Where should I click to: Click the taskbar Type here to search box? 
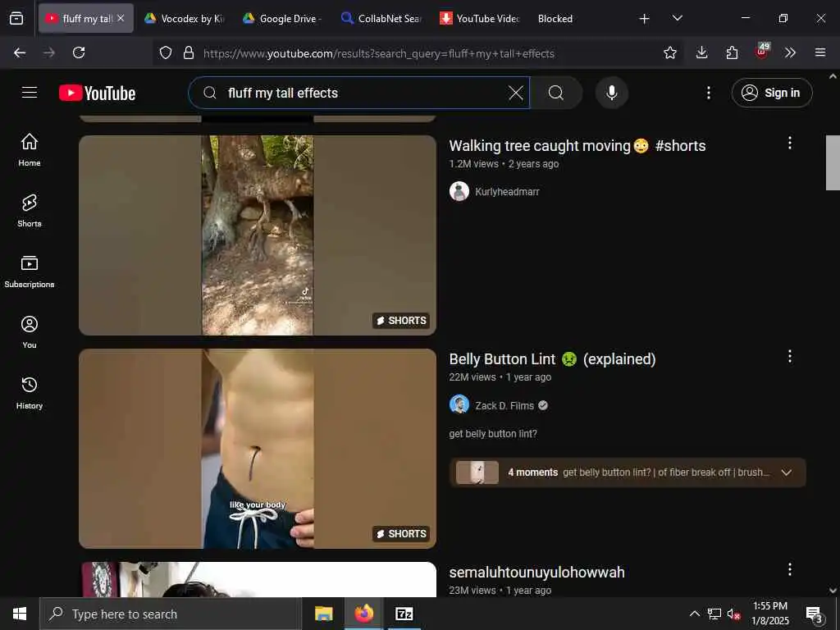point(171,614)
